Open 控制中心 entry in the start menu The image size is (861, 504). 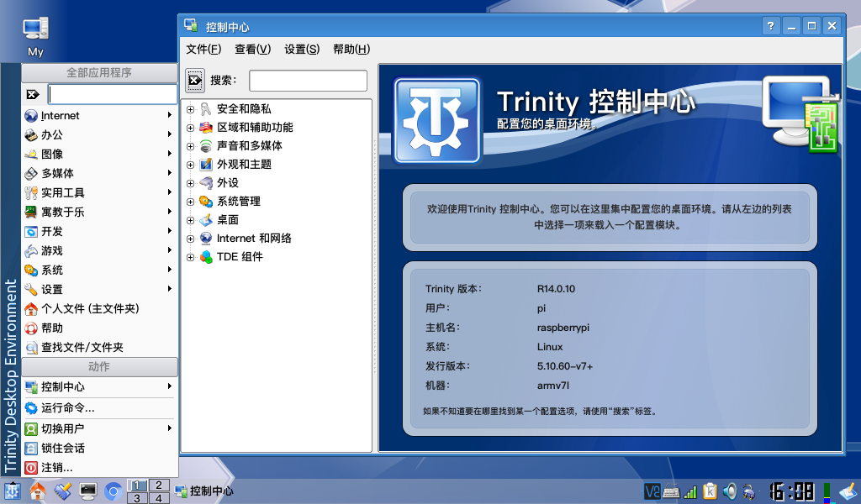(99, 386)
